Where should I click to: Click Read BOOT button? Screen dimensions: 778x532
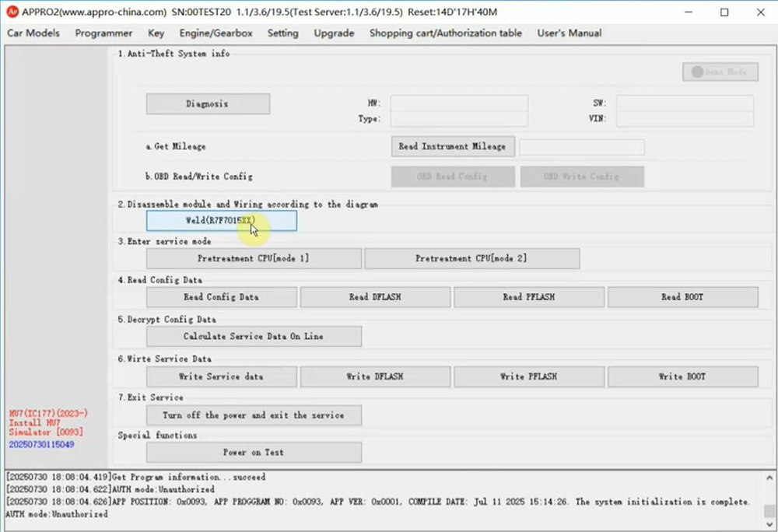(x=682, y=297)
